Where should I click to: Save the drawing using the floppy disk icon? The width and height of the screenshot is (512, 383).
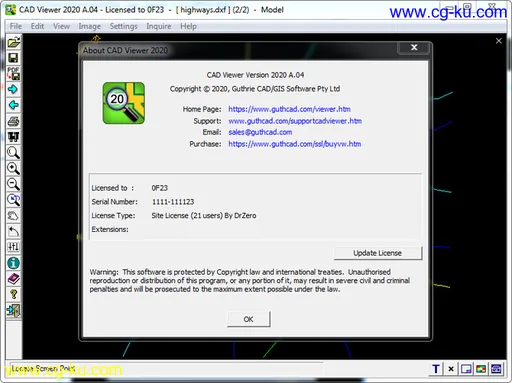[13, 58]
